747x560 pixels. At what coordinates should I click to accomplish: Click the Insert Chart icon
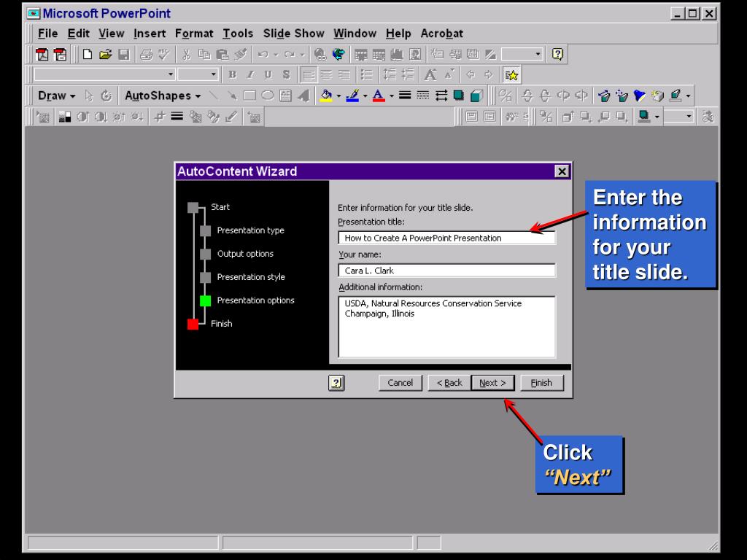397,54
